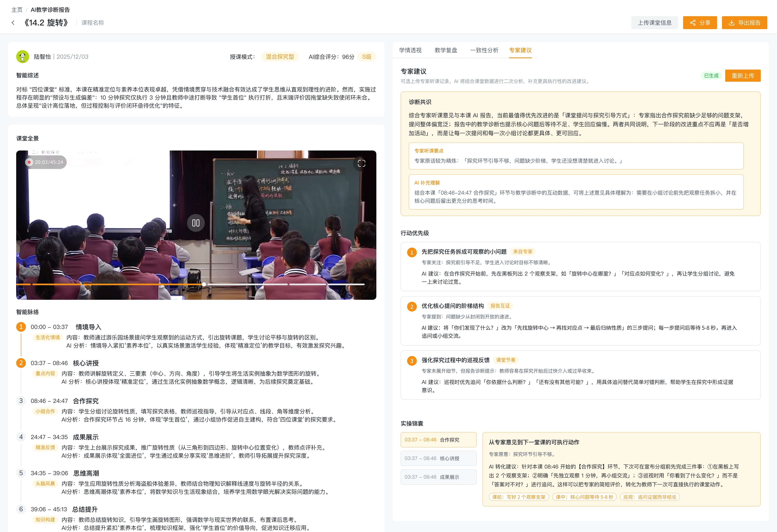This screenshot has height=532, width=777.
Task: Select the 成果展示 item in 实操锦囊
Action: point(438,477)
